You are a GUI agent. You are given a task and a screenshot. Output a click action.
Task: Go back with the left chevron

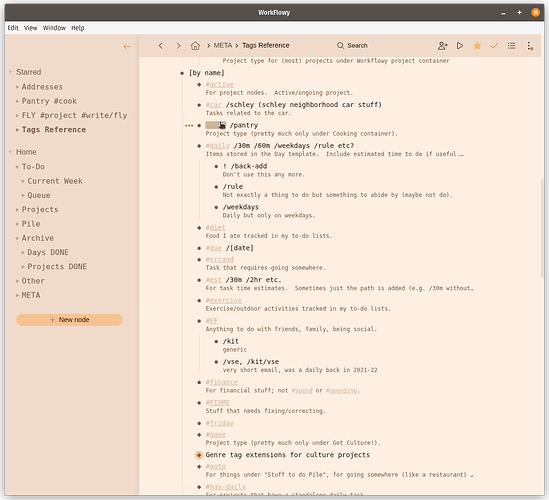pos(161,46)
